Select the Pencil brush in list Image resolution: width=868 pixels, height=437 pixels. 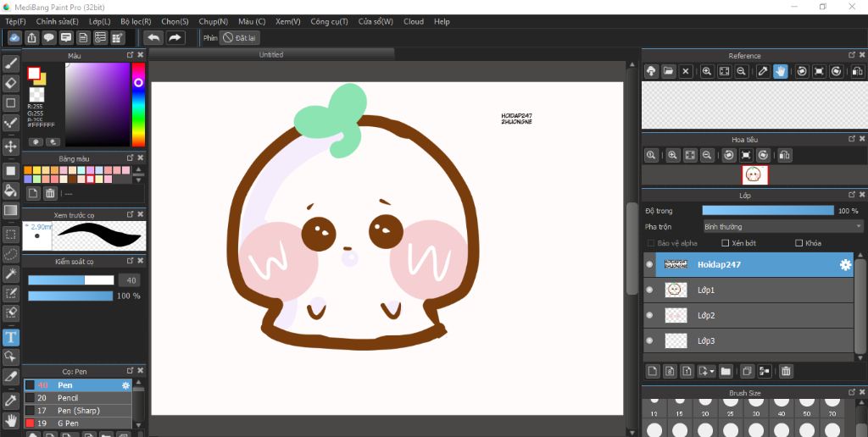click(68, 398)
